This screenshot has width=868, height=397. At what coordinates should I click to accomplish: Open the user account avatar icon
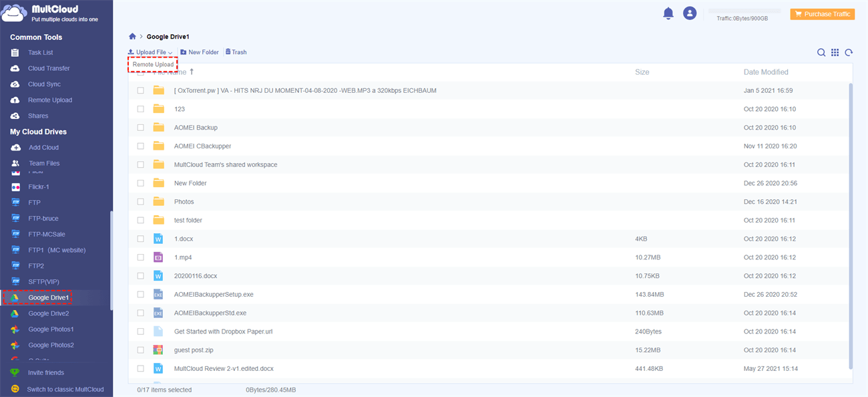[690, 13]
